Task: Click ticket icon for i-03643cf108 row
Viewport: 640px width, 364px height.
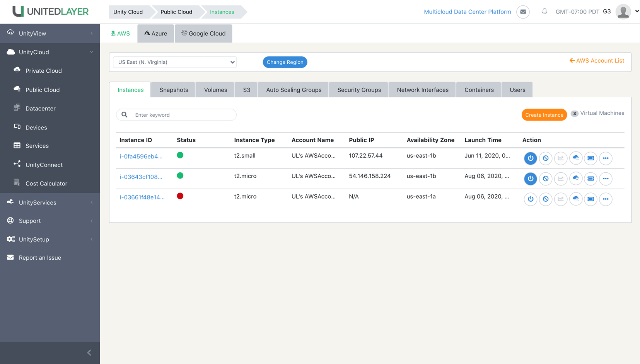Action: tap(591, 179)
